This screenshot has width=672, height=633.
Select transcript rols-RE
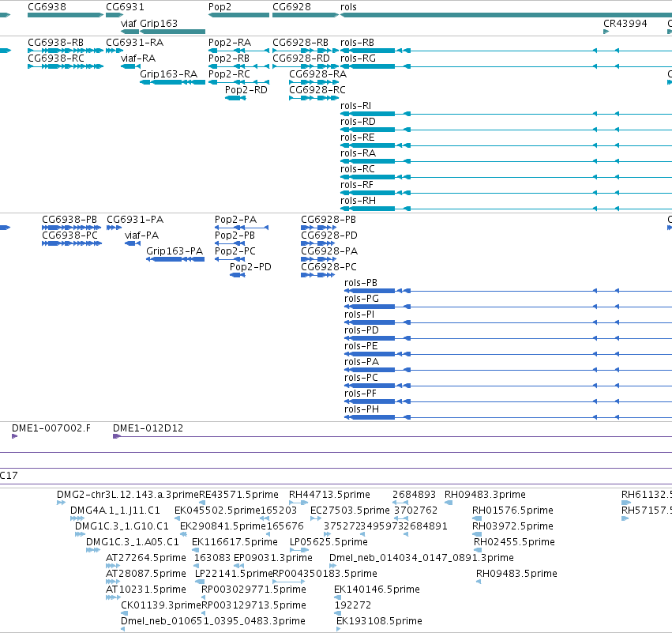pyautogui.click(x=506, y=145)
